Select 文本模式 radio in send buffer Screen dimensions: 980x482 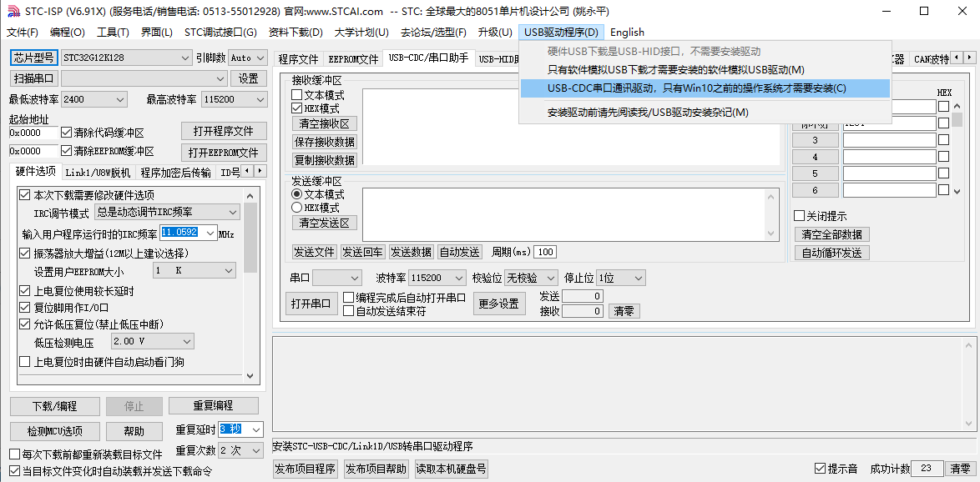(x=297, y=195)
